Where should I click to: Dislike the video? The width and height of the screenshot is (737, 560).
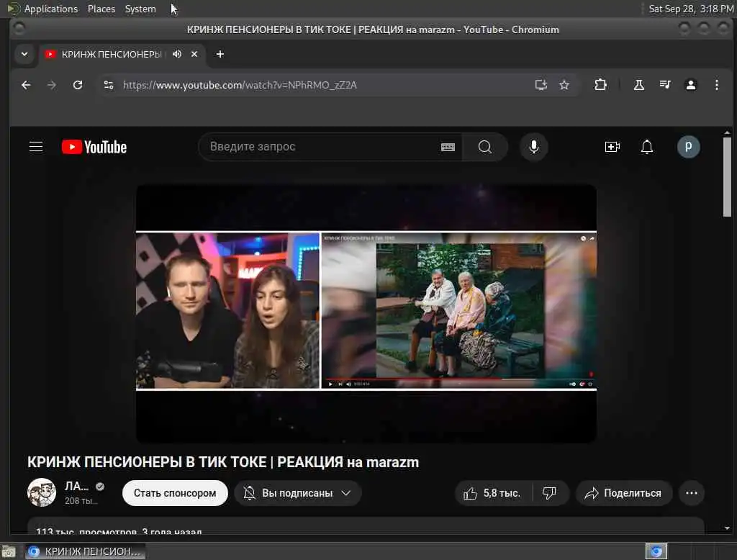[x=549, y=493]
